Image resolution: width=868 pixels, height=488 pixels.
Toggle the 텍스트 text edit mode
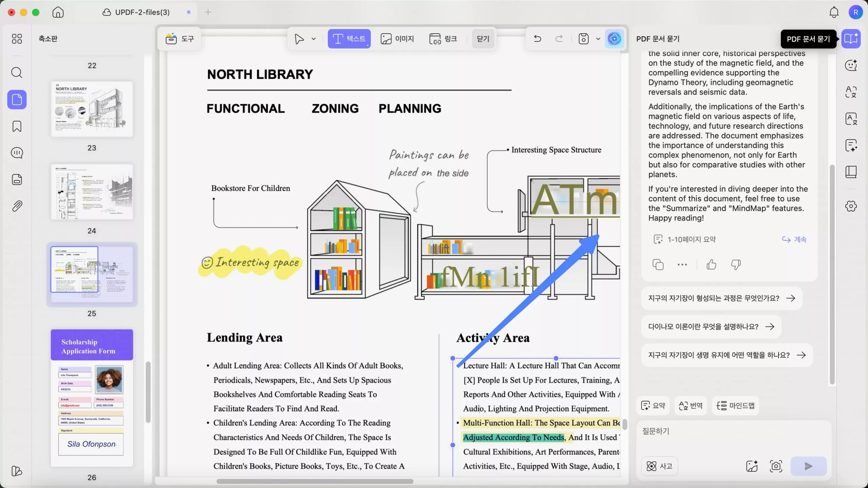point(349,39)
